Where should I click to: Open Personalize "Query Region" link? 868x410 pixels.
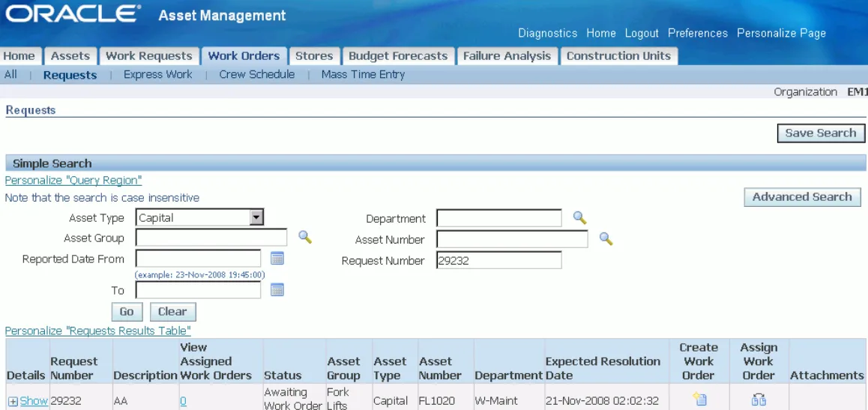[73, 180]
